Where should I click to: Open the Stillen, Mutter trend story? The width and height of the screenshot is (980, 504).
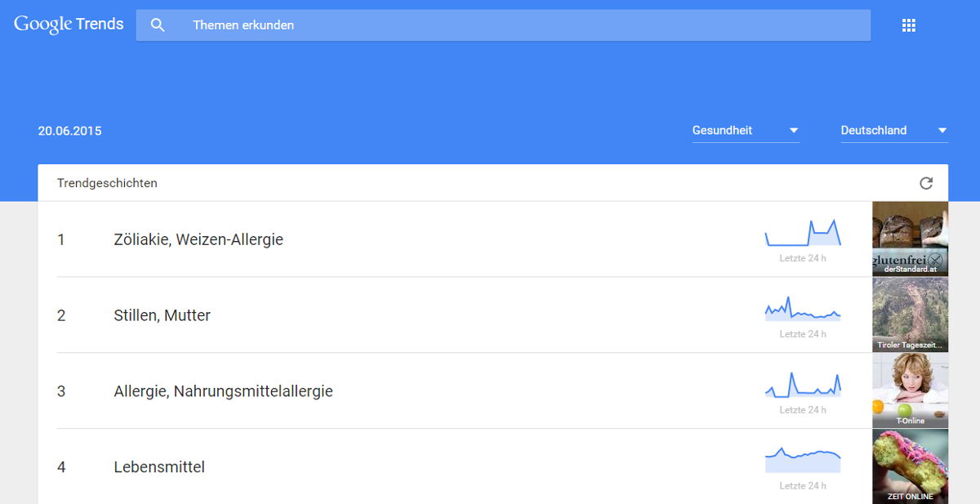point(163,315)
